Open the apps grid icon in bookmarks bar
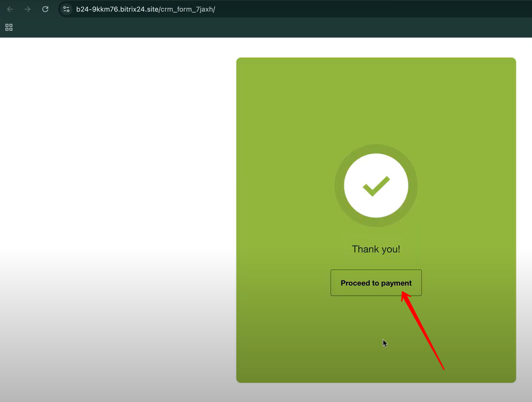This screenshot has height=402, width=532. (9, 27)
